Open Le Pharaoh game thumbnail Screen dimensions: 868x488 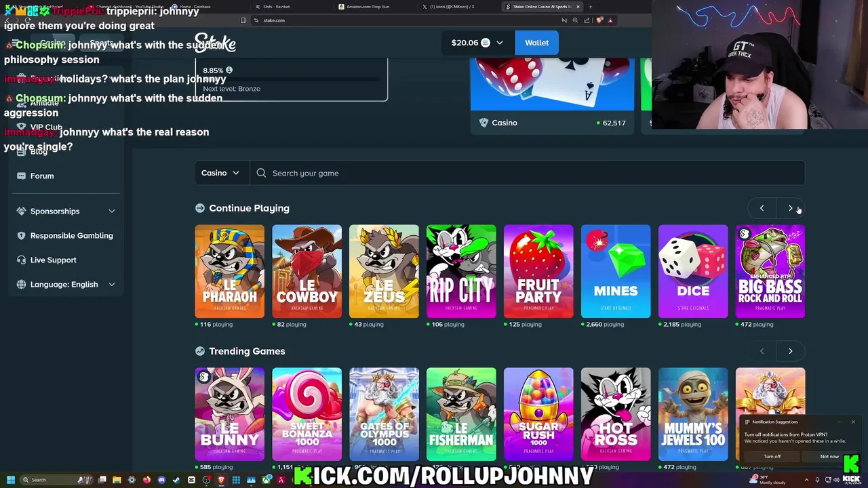(x=229, y=271)
